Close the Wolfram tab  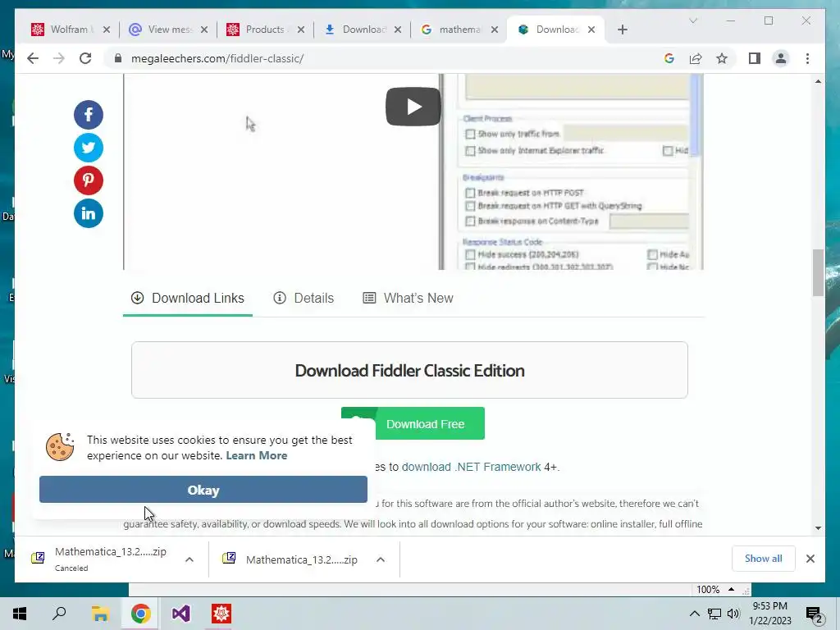pyautogui.click(x=107, y=30)
